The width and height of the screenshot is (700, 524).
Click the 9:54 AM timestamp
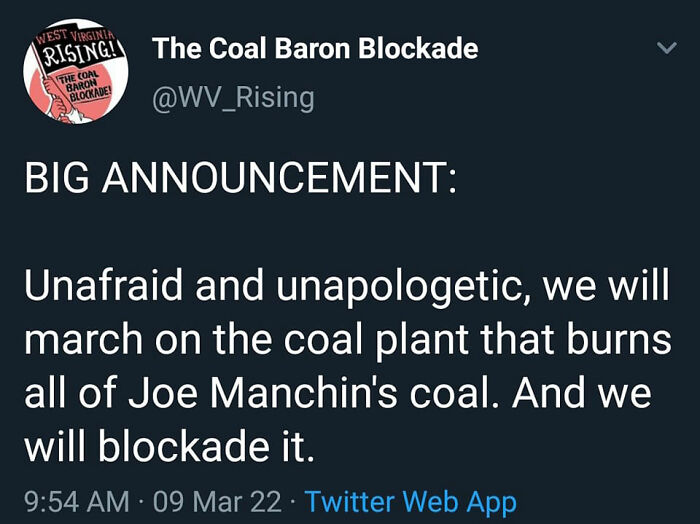tap(74, 500)
